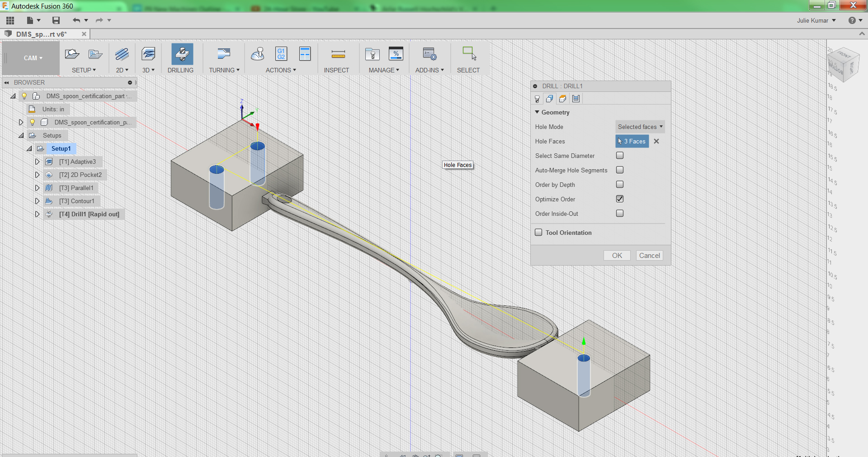The width and height of the screenshot is (868, 457).
Task: Redo the last action
Action: pyautogui.click(x=99, y=20)
